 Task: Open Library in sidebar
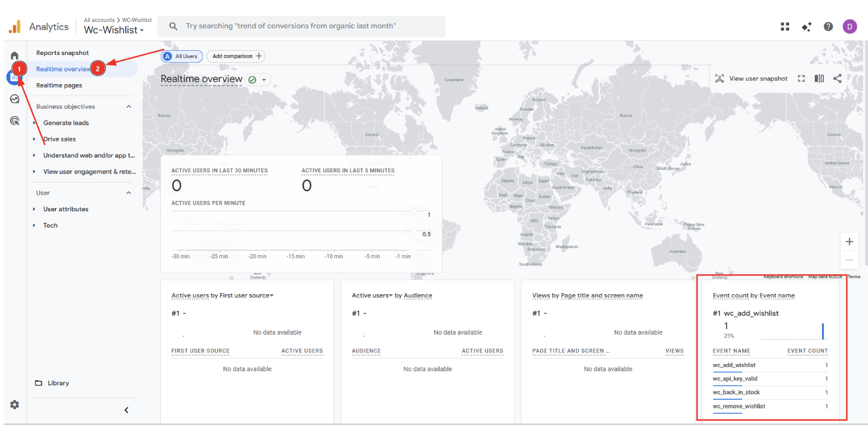point(58,383)
